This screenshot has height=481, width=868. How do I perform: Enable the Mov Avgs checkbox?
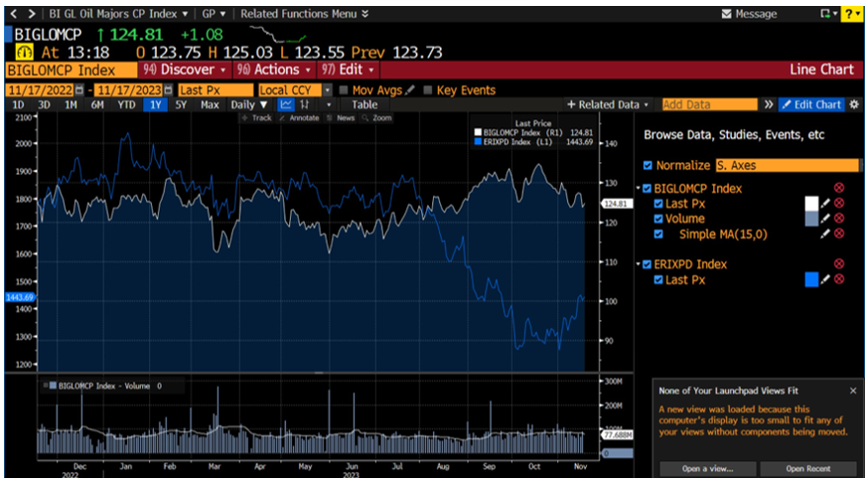(344, 90)
